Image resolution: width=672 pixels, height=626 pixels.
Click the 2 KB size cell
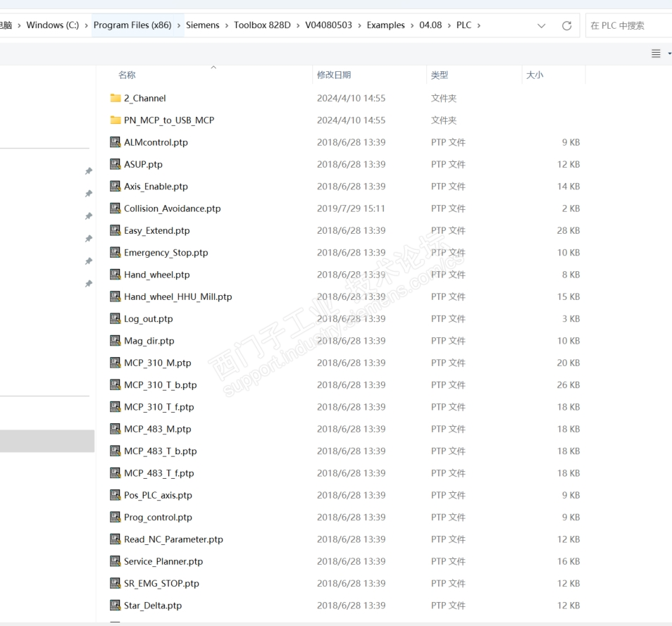[571, 208]
